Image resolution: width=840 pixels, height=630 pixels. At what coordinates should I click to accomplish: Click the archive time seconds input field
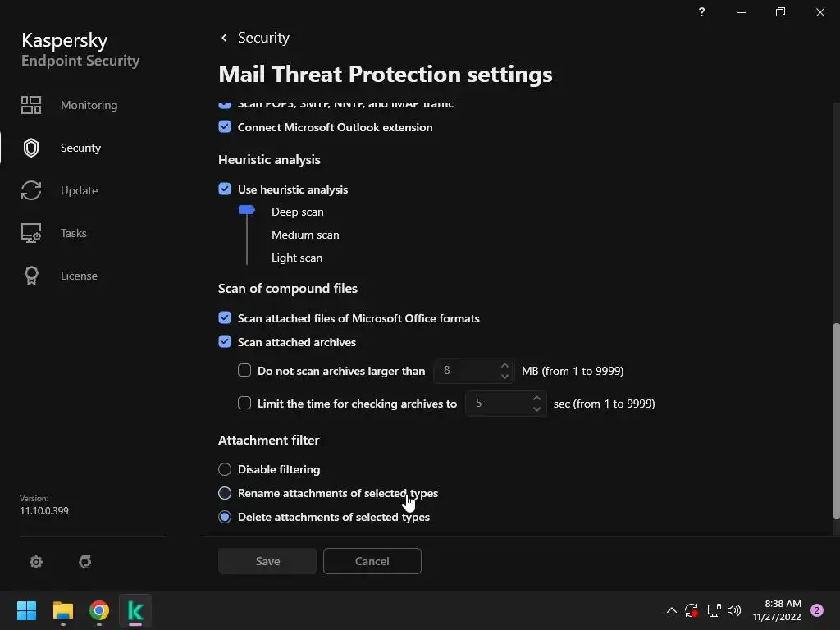(x=505, y=404)
